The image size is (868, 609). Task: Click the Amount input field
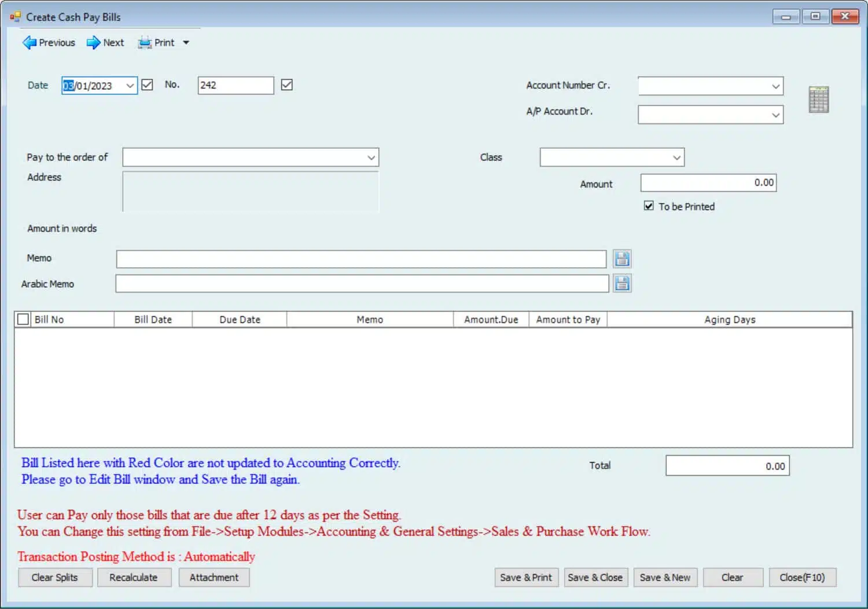tap(708, 183)
